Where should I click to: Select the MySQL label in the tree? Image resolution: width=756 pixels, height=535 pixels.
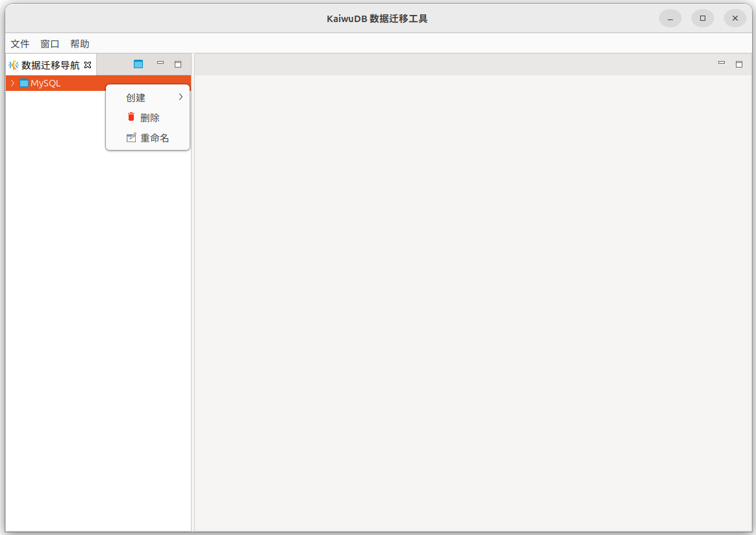pyautogui.click(x=45, y=83)
